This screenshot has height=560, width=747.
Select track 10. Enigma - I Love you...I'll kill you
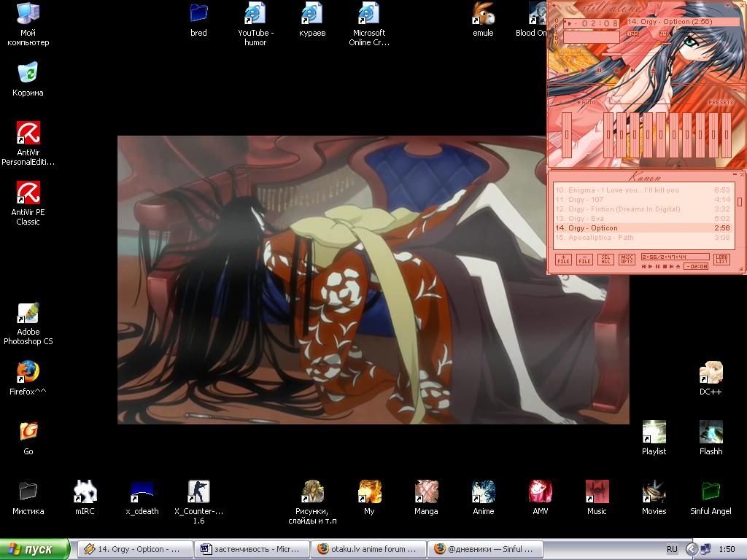click(642, 190)
